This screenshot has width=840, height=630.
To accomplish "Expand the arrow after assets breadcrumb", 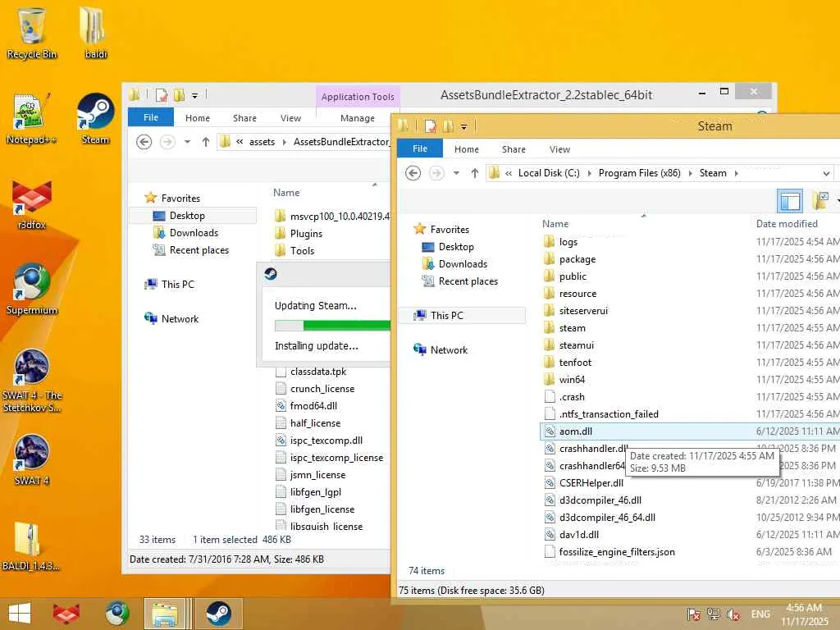I will [284, 142].
